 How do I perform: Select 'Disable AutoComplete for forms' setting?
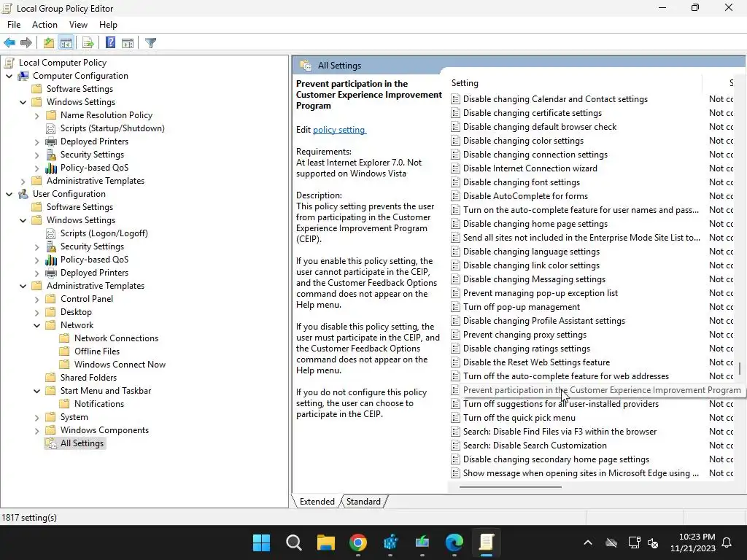525,196
